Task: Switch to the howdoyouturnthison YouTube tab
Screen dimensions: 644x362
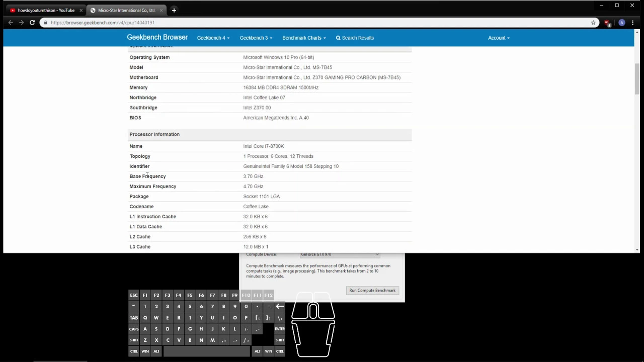Action: click(x=46, y=10)
